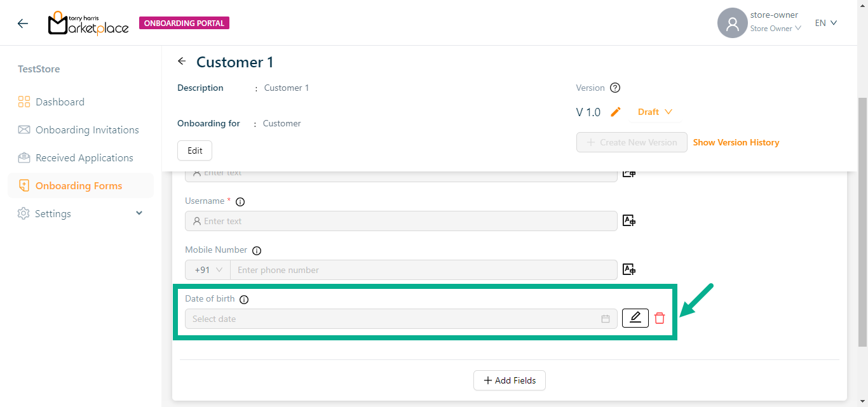Open Onboarding Invitations page
This screenshot has width=868, height=407.
point(87,130)
